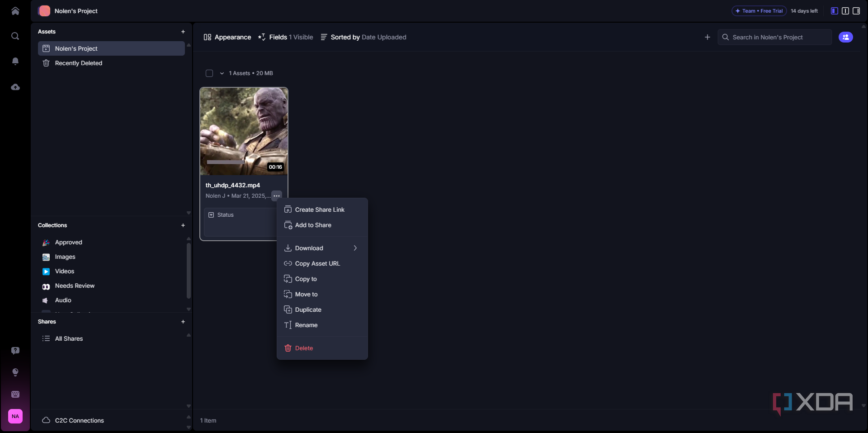Open the NA account avatar
Screen dimensions: 868x433
tap(15, 416)
